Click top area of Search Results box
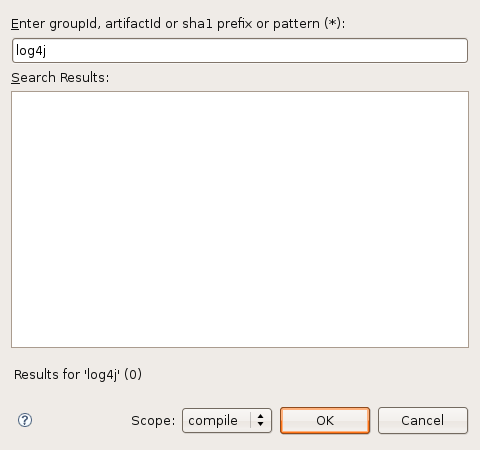 point(240,107)
